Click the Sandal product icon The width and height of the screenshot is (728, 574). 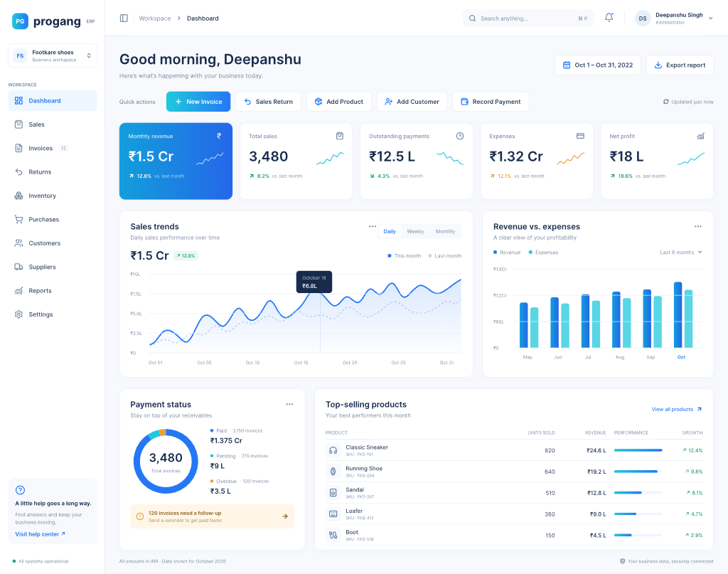[333, 493]
